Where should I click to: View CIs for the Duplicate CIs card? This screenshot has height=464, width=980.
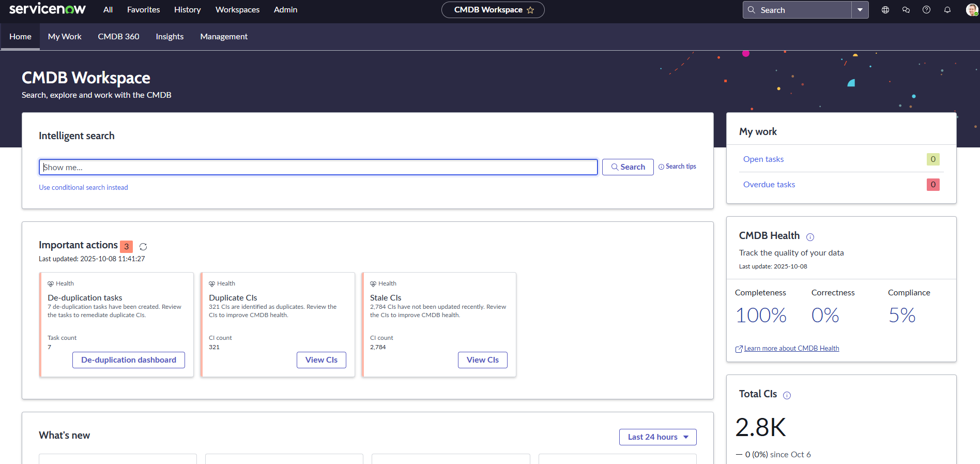coord(321,360)
